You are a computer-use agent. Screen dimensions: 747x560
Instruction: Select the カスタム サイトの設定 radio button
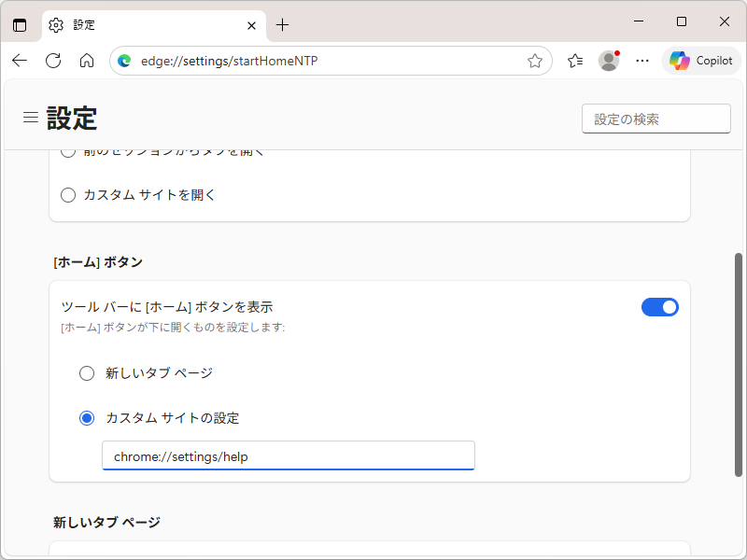click(x=87, y=418)
